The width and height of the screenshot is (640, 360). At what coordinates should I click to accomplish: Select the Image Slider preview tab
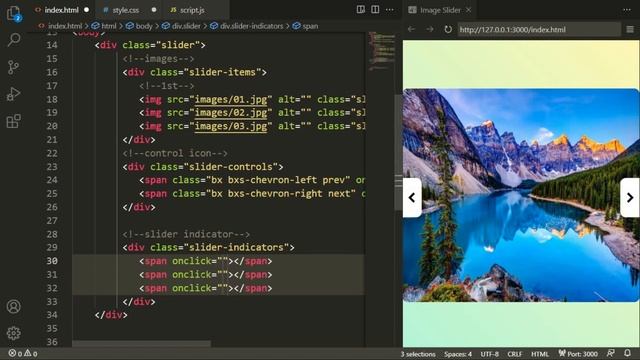click(440, 10)
